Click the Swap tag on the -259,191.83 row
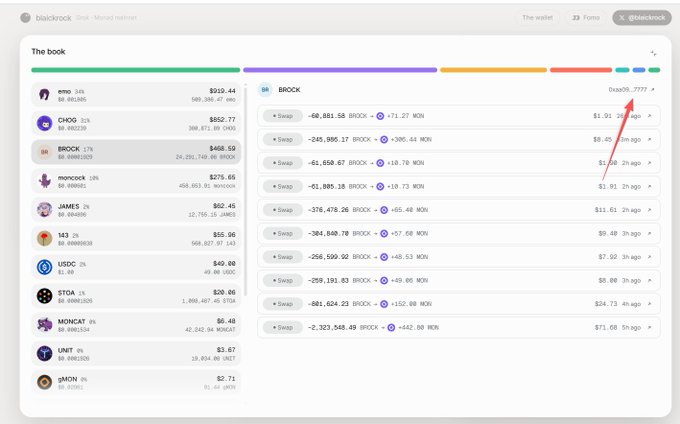Screen dimensions: 680x424 pyautogui.click(x=283, y=280)
